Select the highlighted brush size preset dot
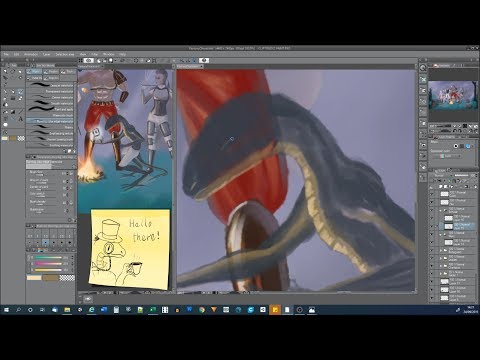 pos(46,242)
